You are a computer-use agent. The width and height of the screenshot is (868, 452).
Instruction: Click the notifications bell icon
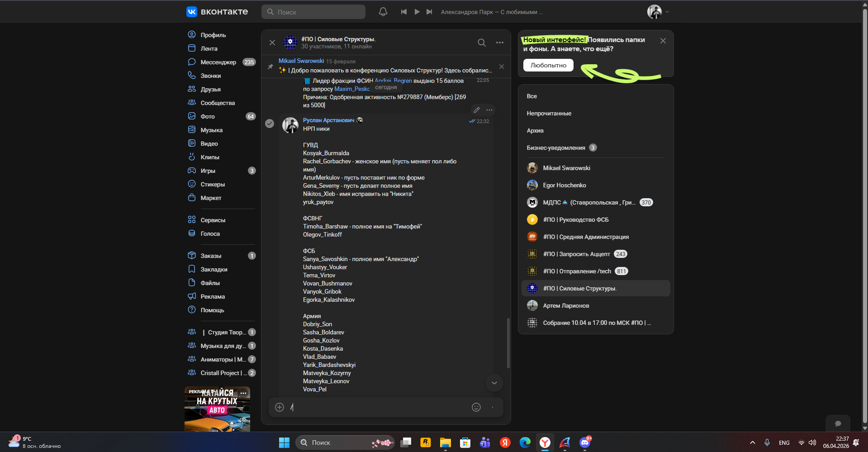[383, 12]
